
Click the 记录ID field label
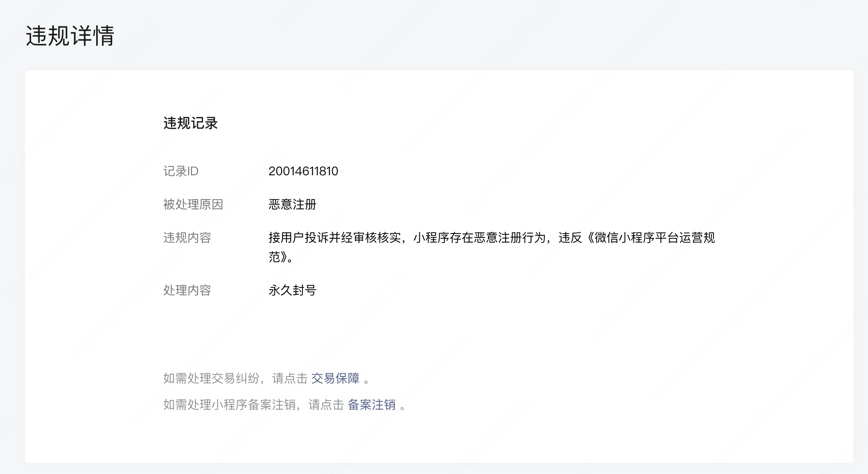coord(181,171)
